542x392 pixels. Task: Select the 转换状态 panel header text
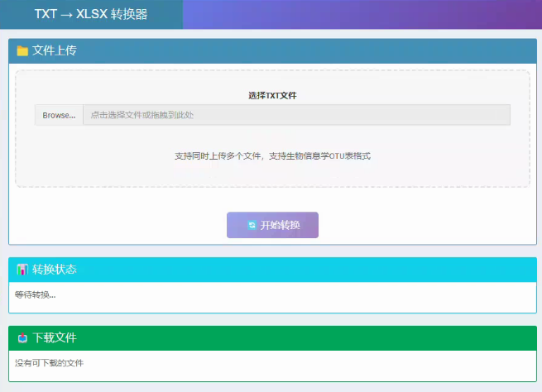(55, 270)
